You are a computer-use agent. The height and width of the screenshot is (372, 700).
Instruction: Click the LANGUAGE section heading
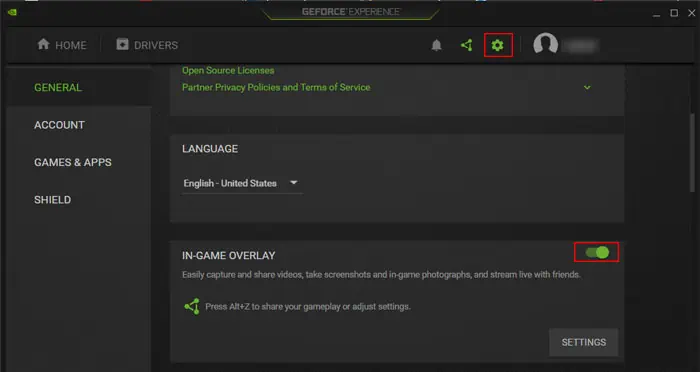coord(210,149)
